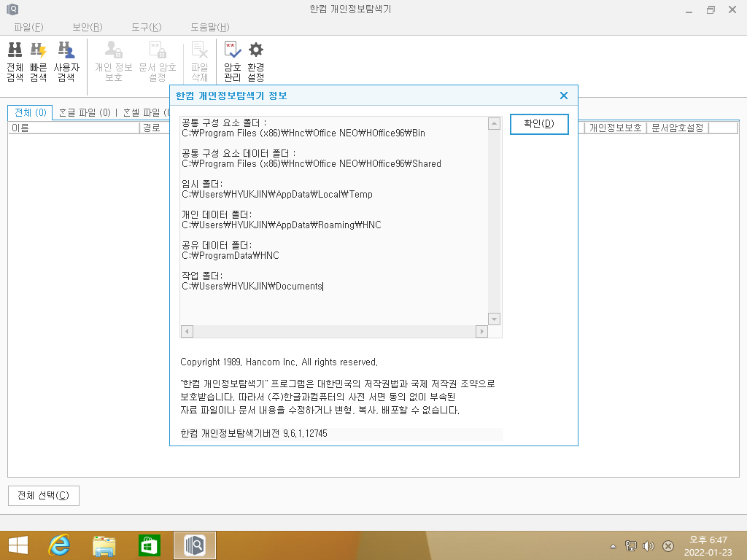Sort by 문서암호설정 column header

[677, 128]
